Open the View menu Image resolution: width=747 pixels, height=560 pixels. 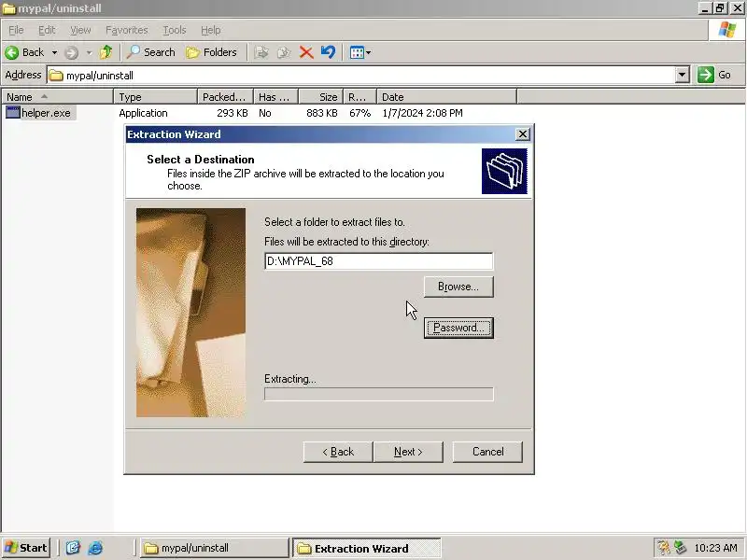click(80, 30)
